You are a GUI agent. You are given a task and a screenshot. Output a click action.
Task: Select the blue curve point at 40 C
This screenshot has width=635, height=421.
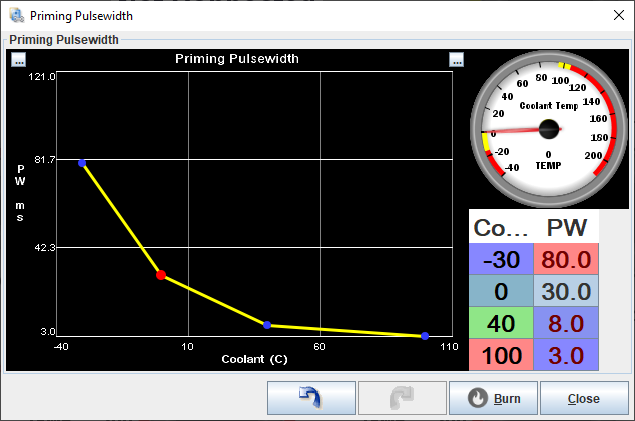(267, 325)
